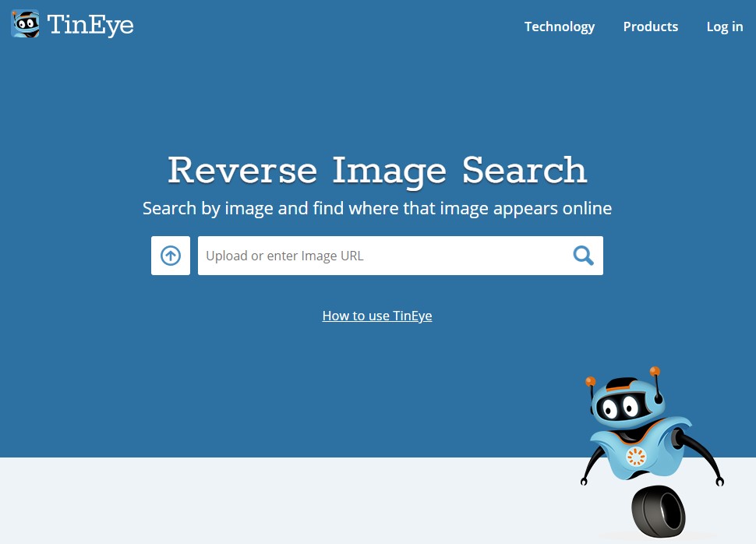Screen dimensions: 756x544
Task: Click the robot mascot's left claw hand
Action: [x=584, y=481]
